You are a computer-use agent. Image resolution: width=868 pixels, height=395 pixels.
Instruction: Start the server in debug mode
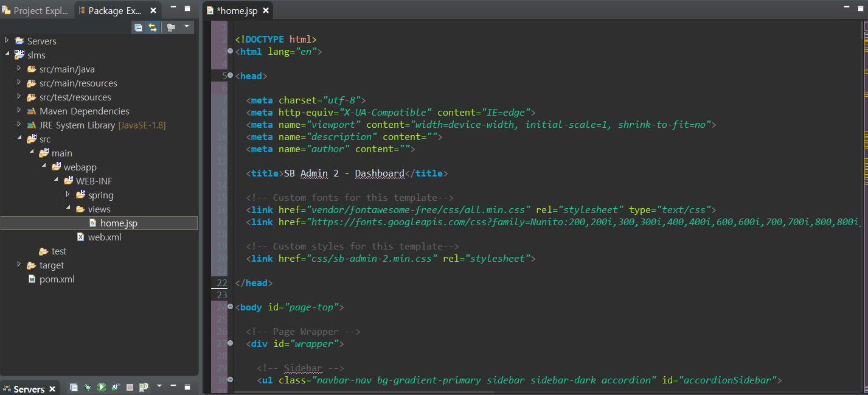[x=88, y=387]
